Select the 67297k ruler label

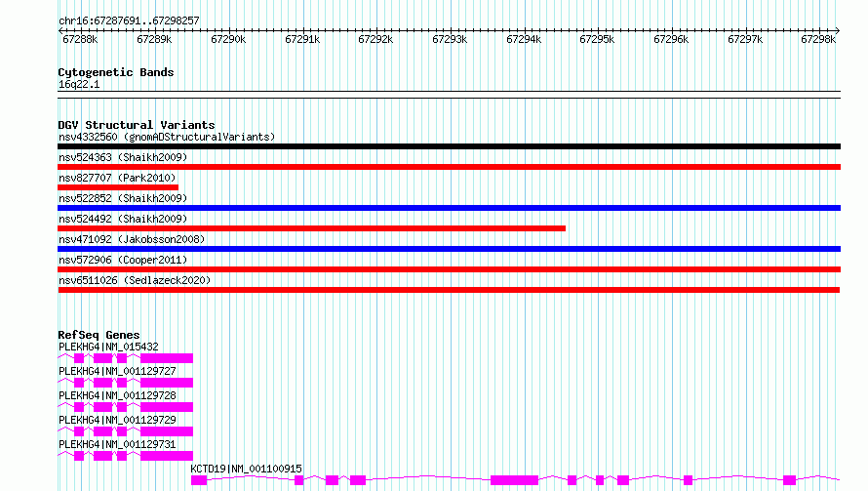[745, 39]
